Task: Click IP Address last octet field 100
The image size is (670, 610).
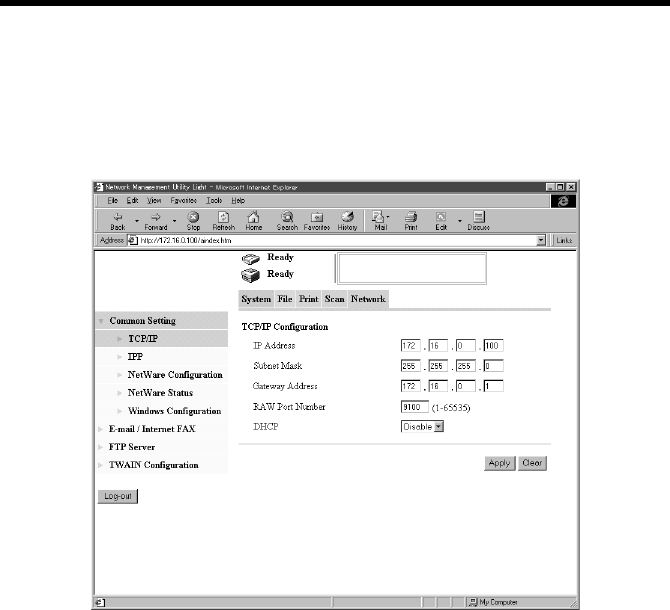Action: coord(494,346)
